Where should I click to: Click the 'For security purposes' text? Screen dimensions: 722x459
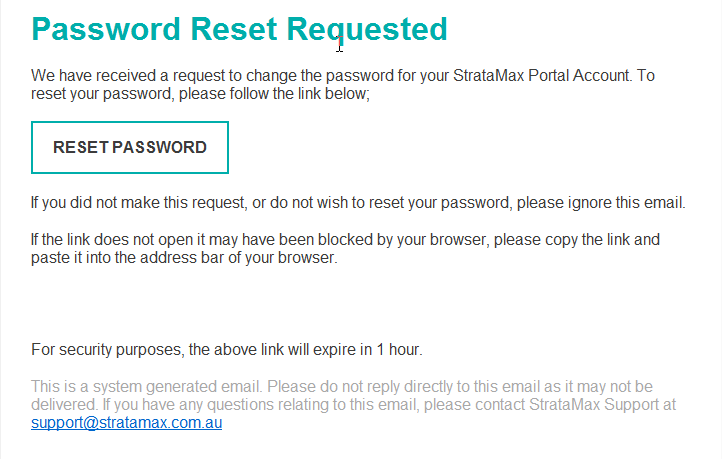(x=108, y=349)
